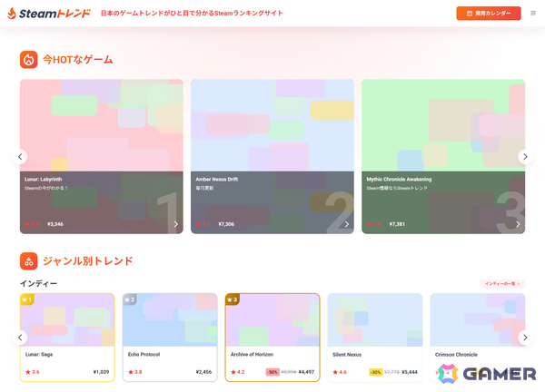
Task: Click the rank 1 crown badge on Lunar: Saga
Action: tap(26, 299)
